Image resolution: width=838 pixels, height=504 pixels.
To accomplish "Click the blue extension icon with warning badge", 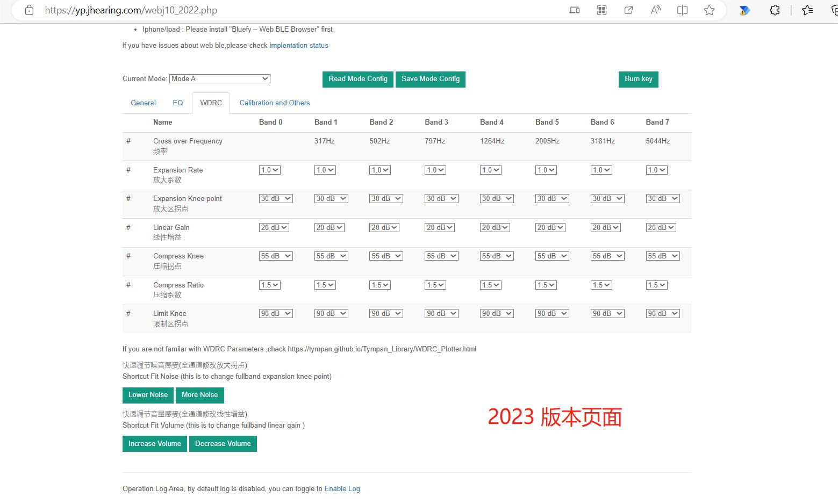I will coord(744,10).
